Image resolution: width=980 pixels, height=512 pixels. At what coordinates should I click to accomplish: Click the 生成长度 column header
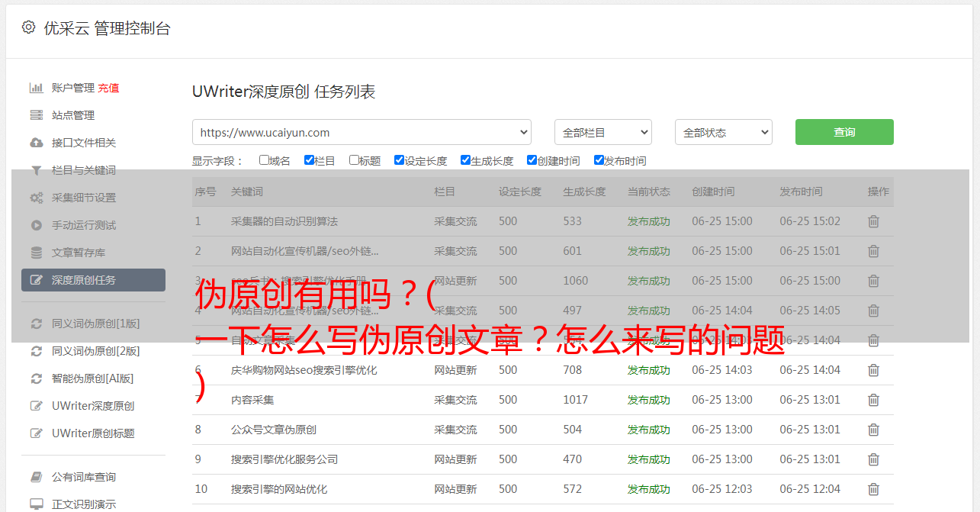[x=584, y=192]
